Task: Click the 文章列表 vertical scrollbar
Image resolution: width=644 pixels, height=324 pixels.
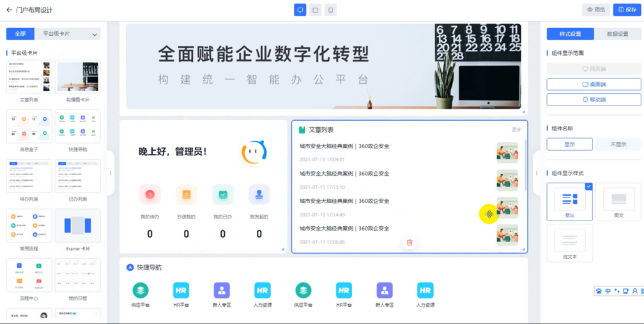Action: point(525,165)
